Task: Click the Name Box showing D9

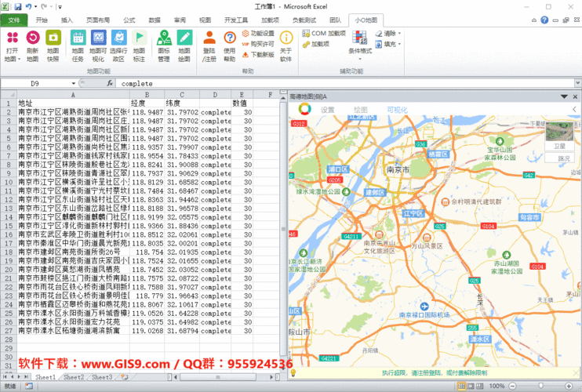Action: [35, 83]
